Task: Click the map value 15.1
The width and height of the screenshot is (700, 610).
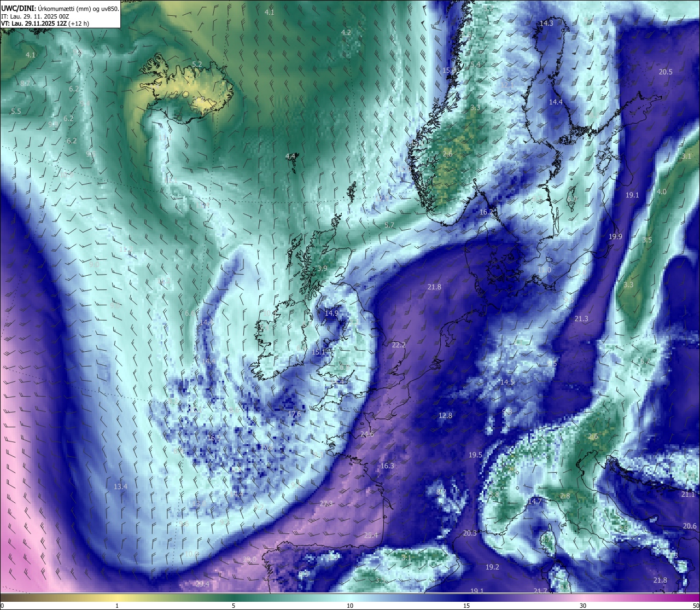Action: pos(318,352)
